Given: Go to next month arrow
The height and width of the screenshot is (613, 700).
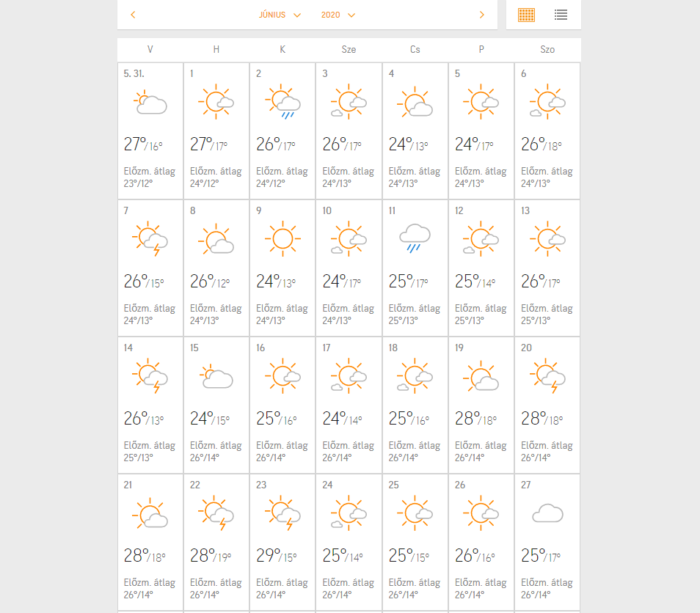Looking at the screenshot, I should click(481, 15).
